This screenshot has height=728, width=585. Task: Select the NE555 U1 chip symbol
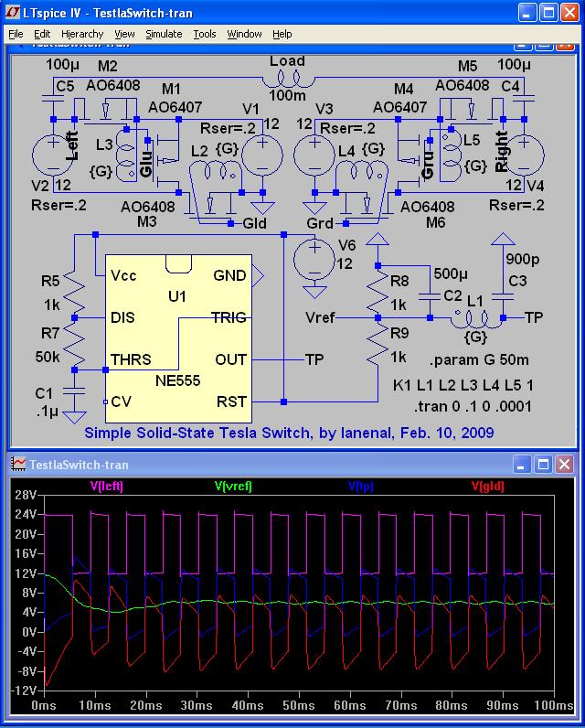pyautogui.click(x=178, y=338)
